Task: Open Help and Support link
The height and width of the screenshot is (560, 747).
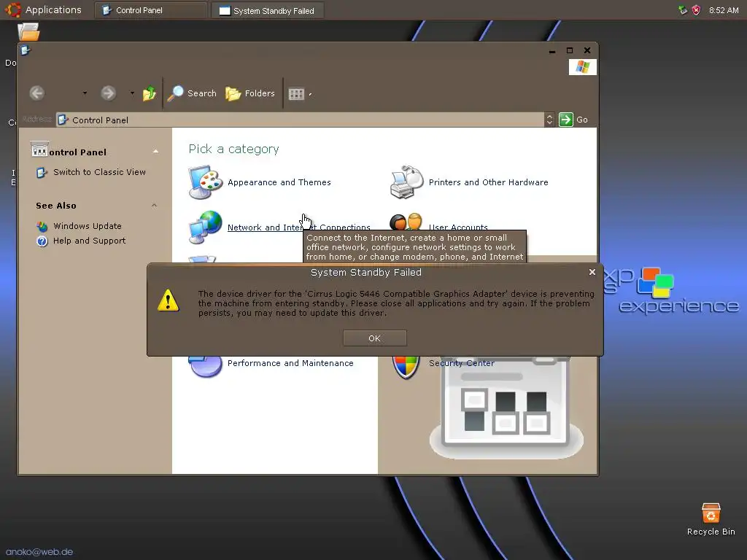Action: pos(90,241)
